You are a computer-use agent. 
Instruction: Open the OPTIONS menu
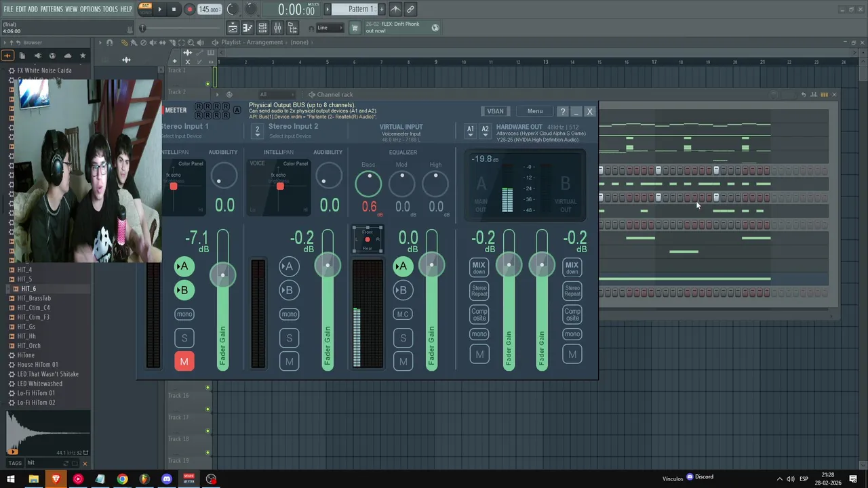[90, 9]
